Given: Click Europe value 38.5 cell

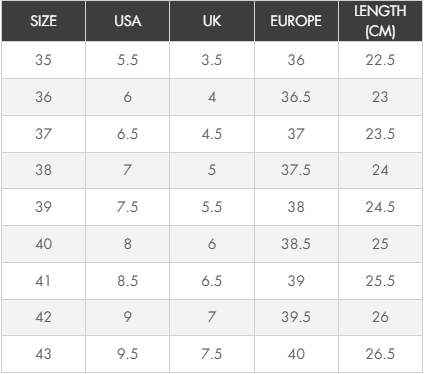Looking at the screenshot, I should [296, 244].
